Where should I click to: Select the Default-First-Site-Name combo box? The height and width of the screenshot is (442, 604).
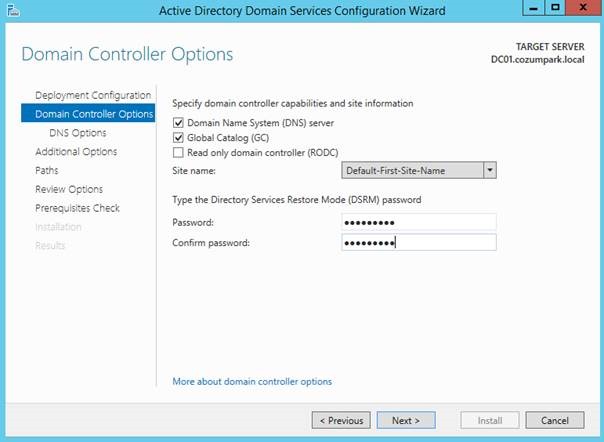coord(419,170)
